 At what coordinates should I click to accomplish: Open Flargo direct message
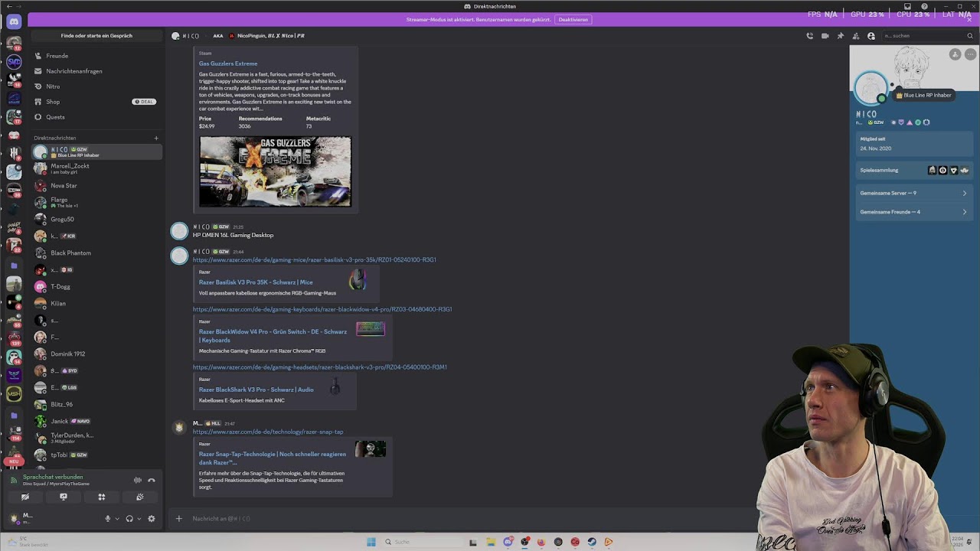tap(96, 202)
